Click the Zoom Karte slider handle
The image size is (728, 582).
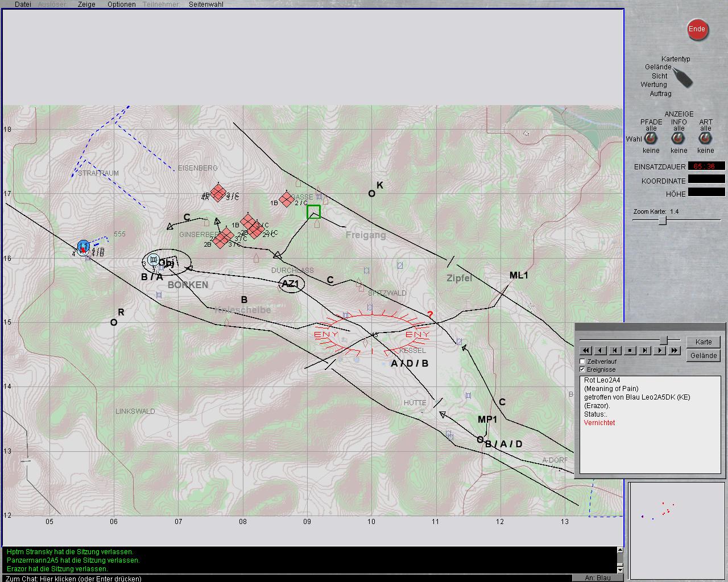(663, 221)
